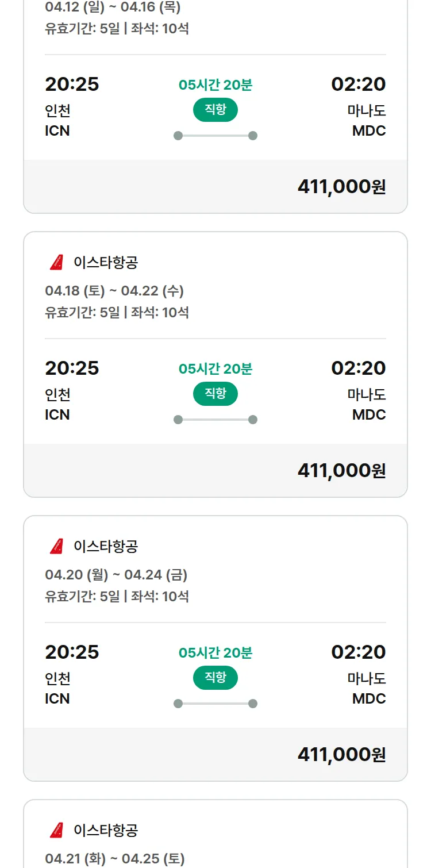Click the route line graphic on the 04.12 flight
The height and width of the screenshot is (868, 431).
coord(215,136)
